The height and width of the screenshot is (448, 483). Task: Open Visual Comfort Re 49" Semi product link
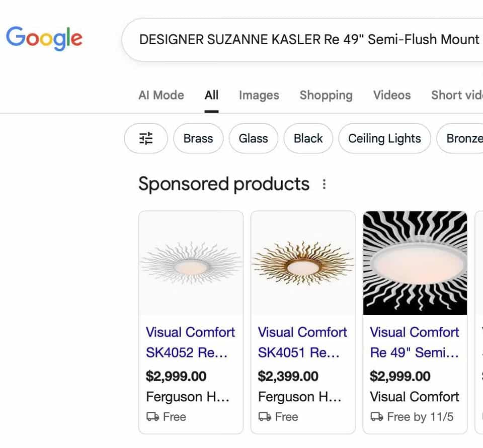click(x=415, y=342)
